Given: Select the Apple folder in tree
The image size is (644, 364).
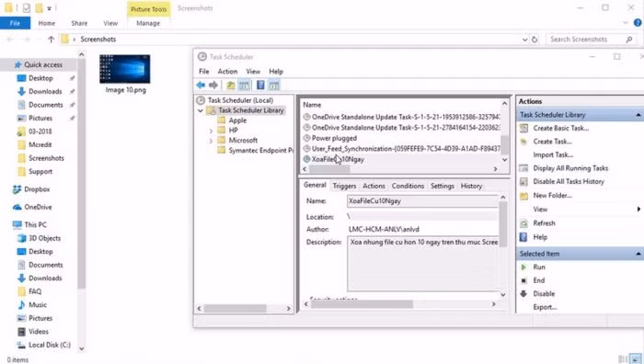Looking at the screenshot, I should 237,120.
